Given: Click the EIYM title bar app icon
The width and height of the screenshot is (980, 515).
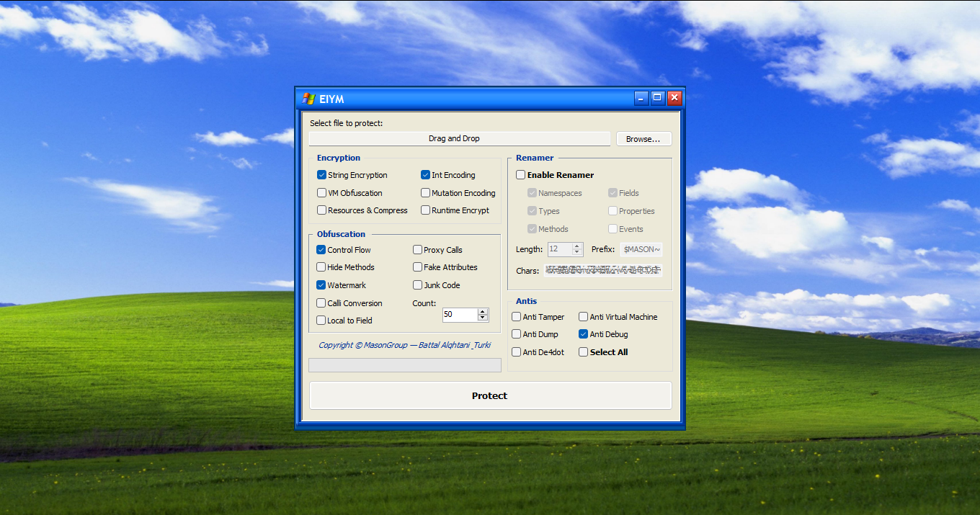Looking at the screenshot, I should 308,99.
